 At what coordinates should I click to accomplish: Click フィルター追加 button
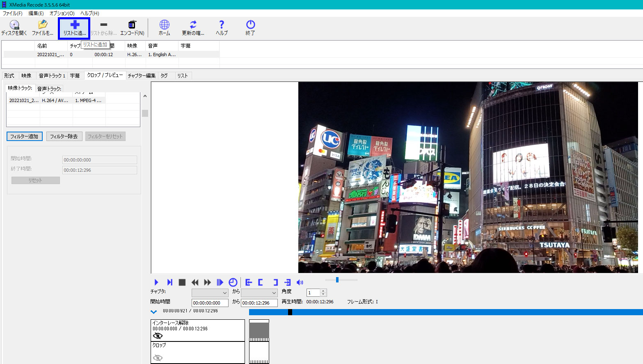tap(24, 136)
